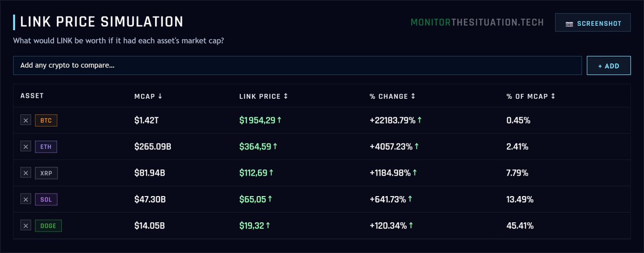Image resolution: width=644 pixels, height=253 pixels.
Task: Click the 'What would LINK be worth' subtitle
Action: (x=119, y=41)
